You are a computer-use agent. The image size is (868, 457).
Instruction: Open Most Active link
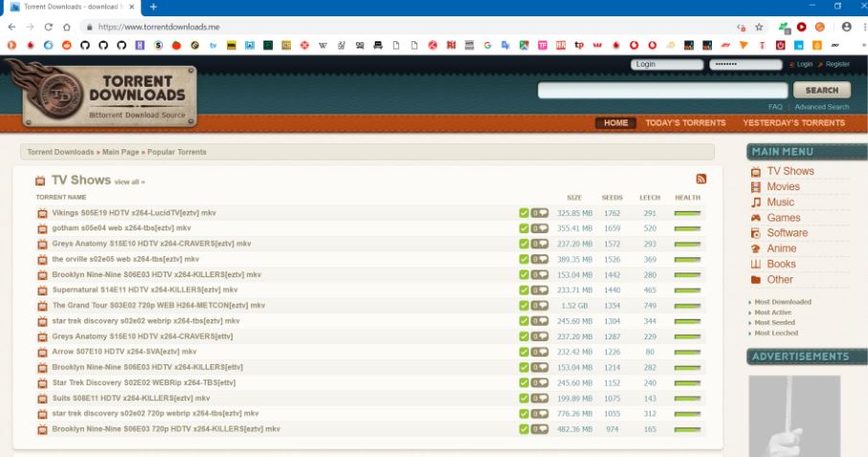tap(773, 313)
